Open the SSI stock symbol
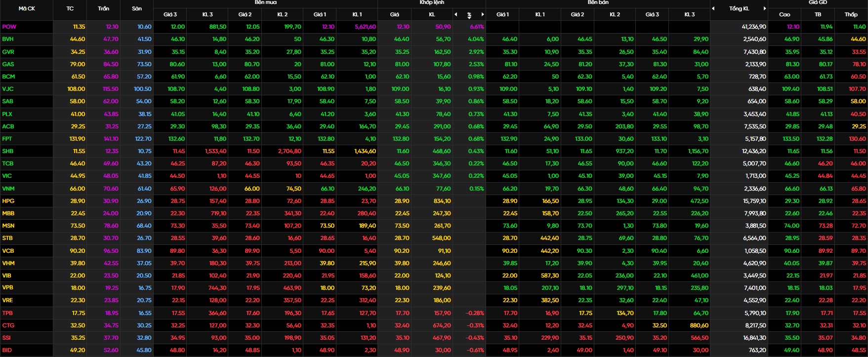Viewport: 868px width, 357px height. (x=6, y=338)
